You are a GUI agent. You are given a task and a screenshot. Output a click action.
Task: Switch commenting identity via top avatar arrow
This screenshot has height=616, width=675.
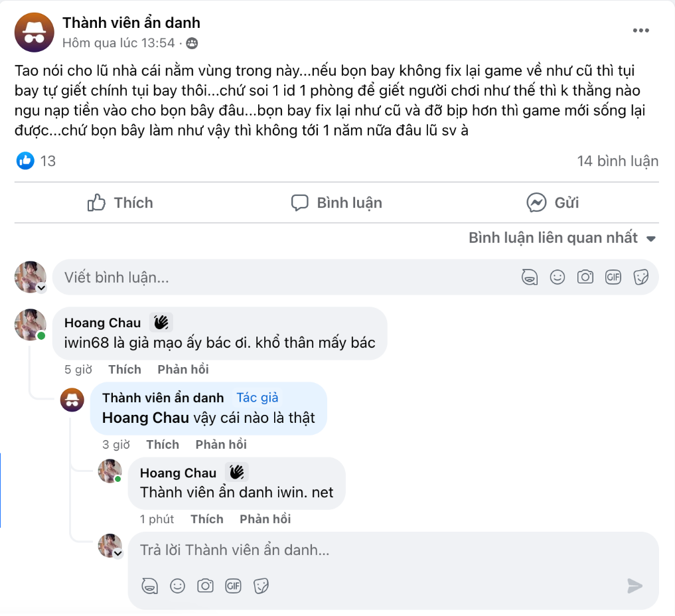(41, 288)
